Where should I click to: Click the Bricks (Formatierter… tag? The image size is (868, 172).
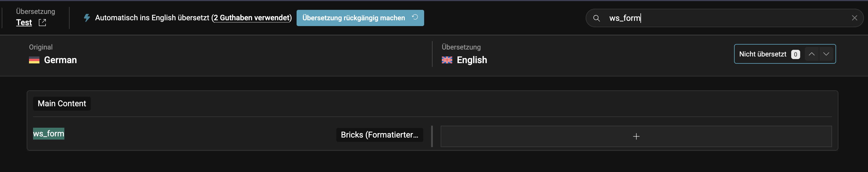(x=379, y=135)
